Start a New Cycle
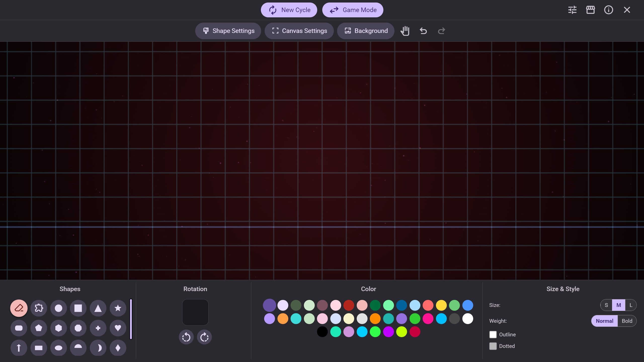The width and height of the screenshot is (644, 362). pos(289,10)
